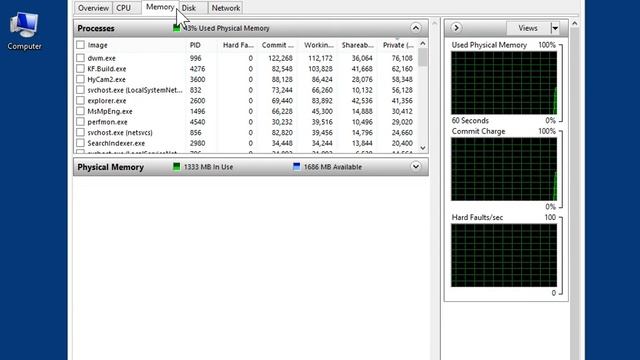Click the Hard Faults/sec graph
This screenshot has height=360, width=640.
coord(504,255)
